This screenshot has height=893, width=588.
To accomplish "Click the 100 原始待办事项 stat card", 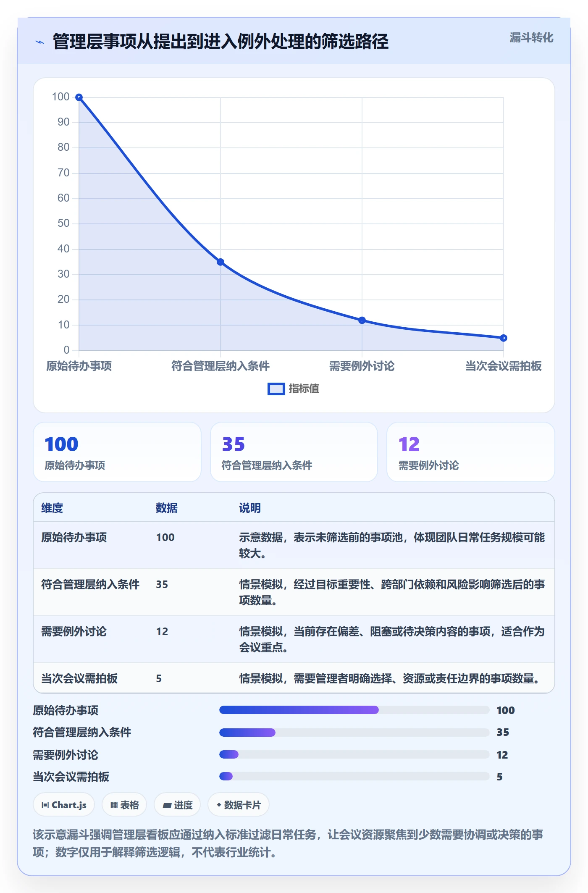I will pos(117,452).
